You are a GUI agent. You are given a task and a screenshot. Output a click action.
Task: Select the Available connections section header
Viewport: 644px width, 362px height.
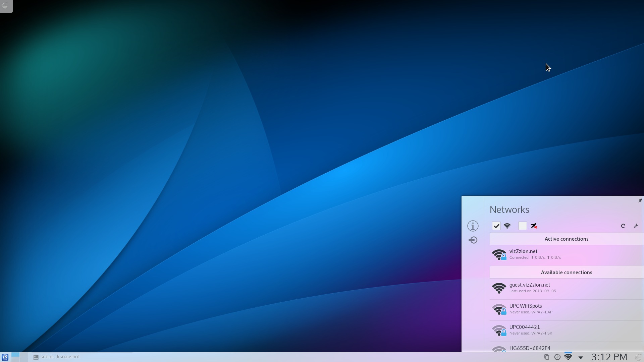pos(566,272)
